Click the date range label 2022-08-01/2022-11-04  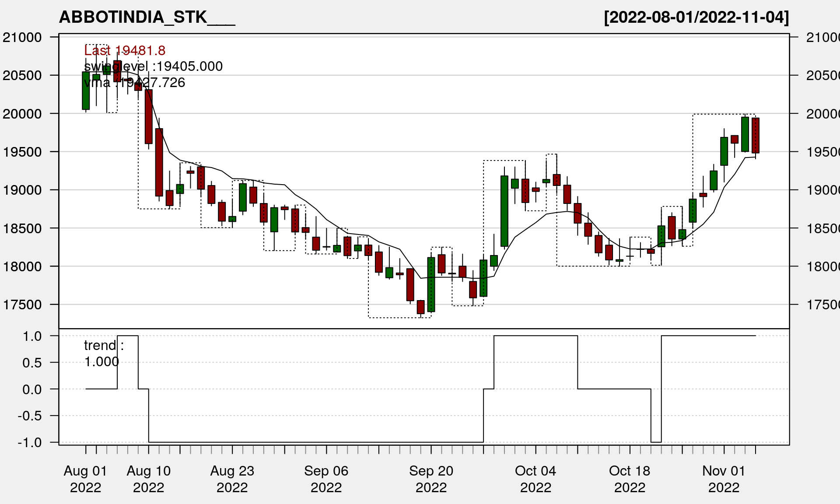click(696, 17)
